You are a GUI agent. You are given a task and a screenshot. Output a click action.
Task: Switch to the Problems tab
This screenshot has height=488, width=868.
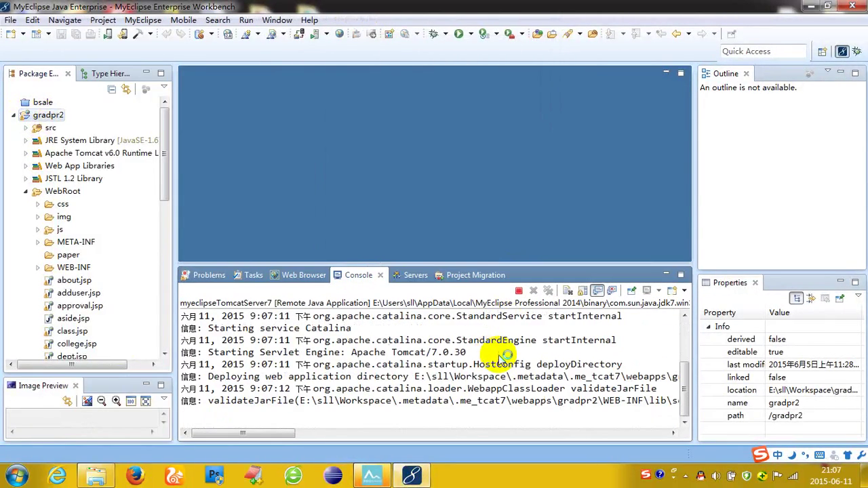click(203, 275)
